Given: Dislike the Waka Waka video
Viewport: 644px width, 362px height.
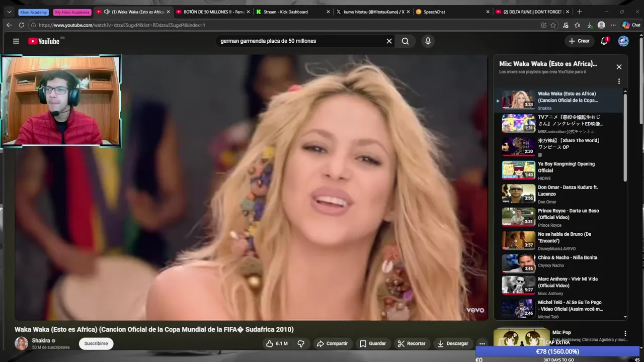Looking at the screenshot, I should click(x=301, y=343).
